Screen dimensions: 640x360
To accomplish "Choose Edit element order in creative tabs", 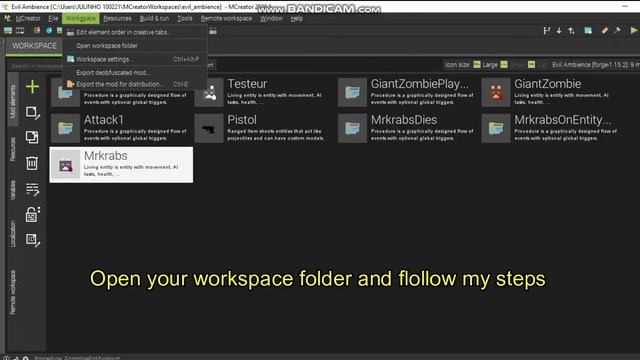I will (135, 32).
